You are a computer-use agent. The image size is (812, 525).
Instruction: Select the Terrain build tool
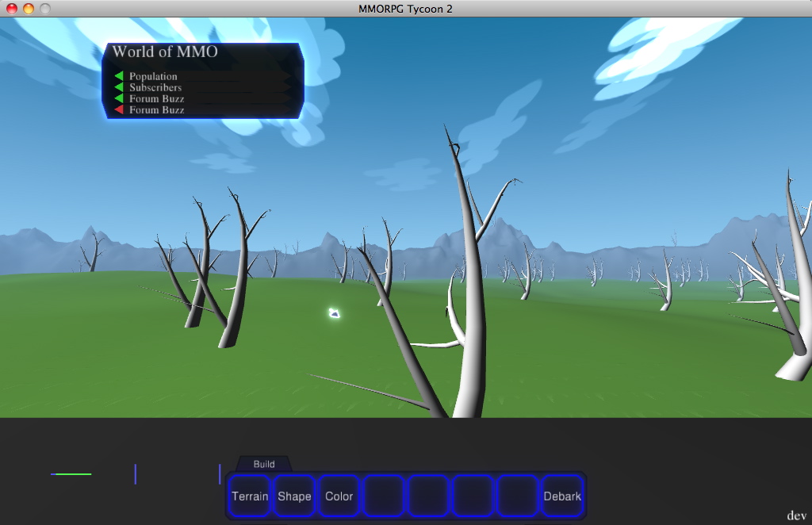pos(250,496)
